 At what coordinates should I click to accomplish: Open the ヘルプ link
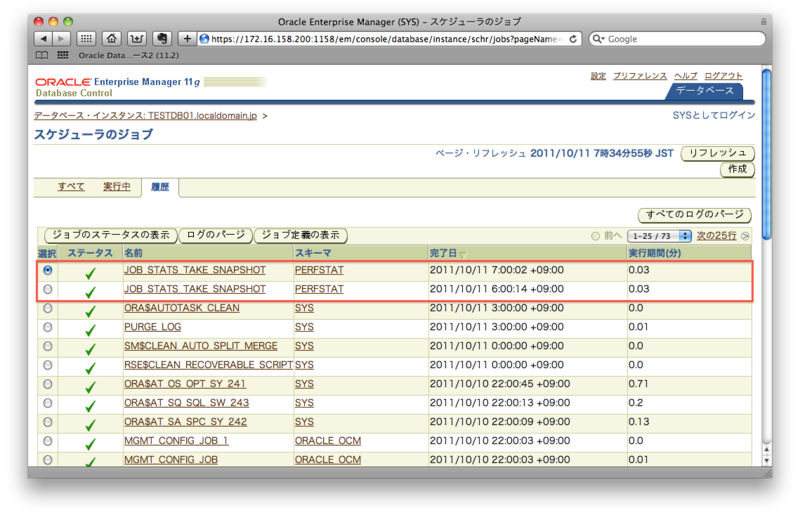tap(685, 76)
